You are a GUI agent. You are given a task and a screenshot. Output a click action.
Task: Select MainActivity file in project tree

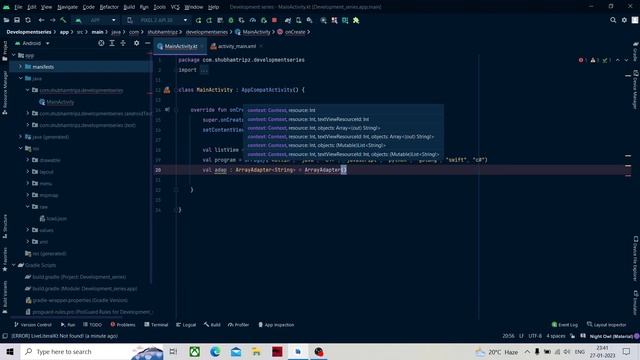coord(57,102)
